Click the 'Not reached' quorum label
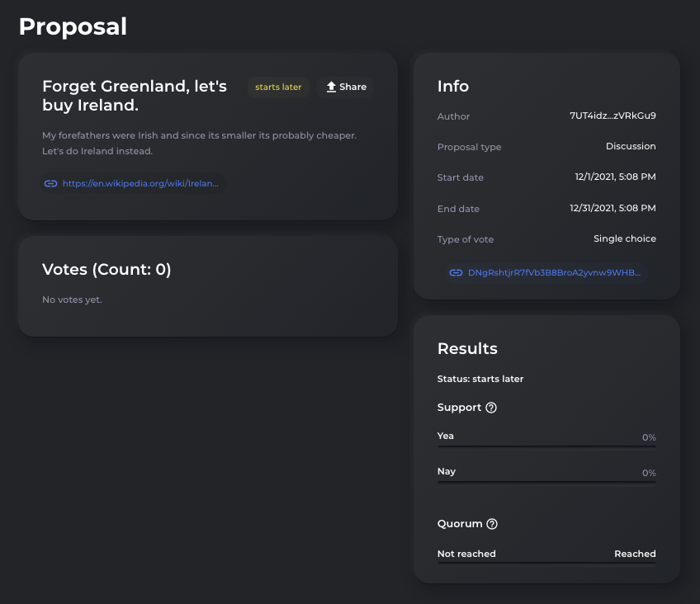This screenshot has height=604, width=700. pyautogui.click(x=466, y=554)
